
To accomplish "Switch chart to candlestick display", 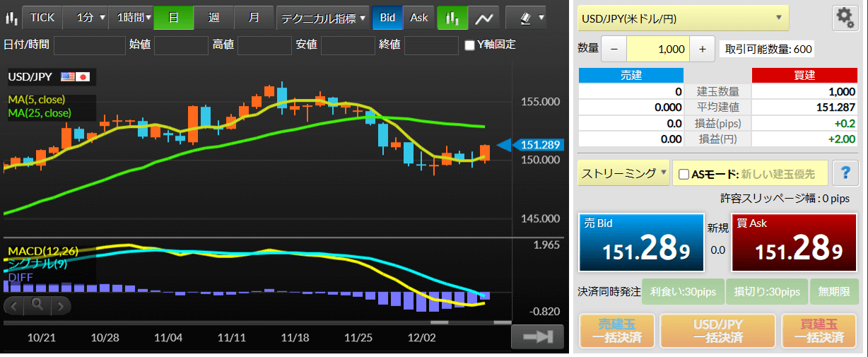I will click(x=452, y=18).
